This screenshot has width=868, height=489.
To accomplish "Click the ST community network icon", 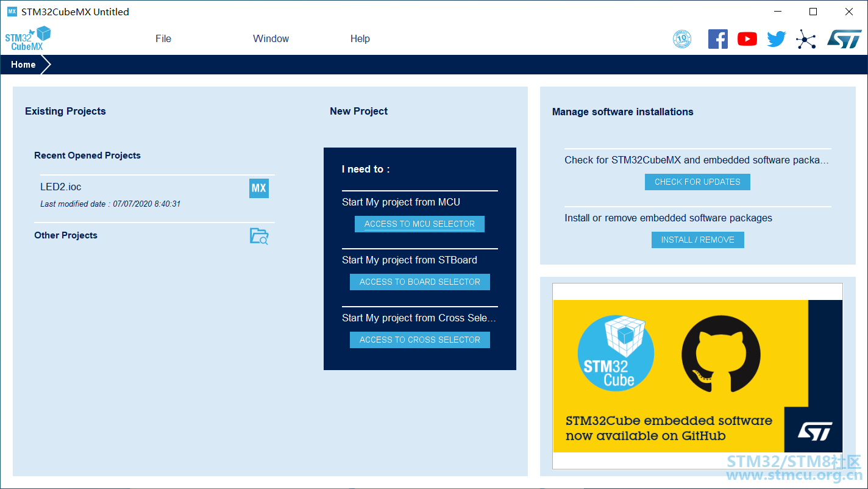I will pyautogui.click(x=806, y=39).
